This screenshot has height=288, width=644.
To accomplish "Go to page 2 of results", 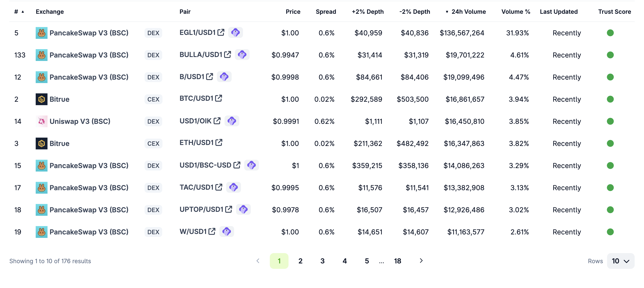I will pyautogui.click(x=300, y=261).
